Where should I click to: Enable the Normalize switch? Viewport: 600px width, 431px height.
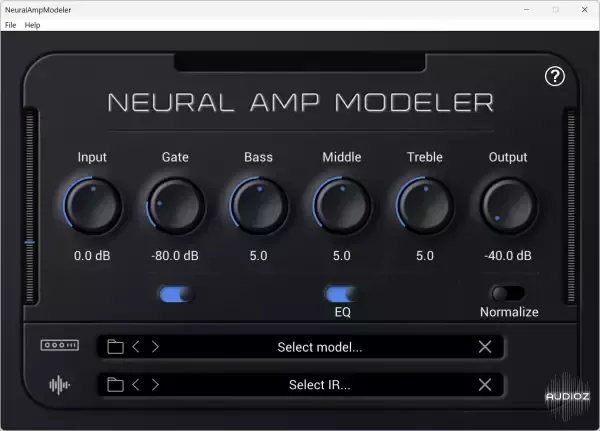[x=508, y=294]
